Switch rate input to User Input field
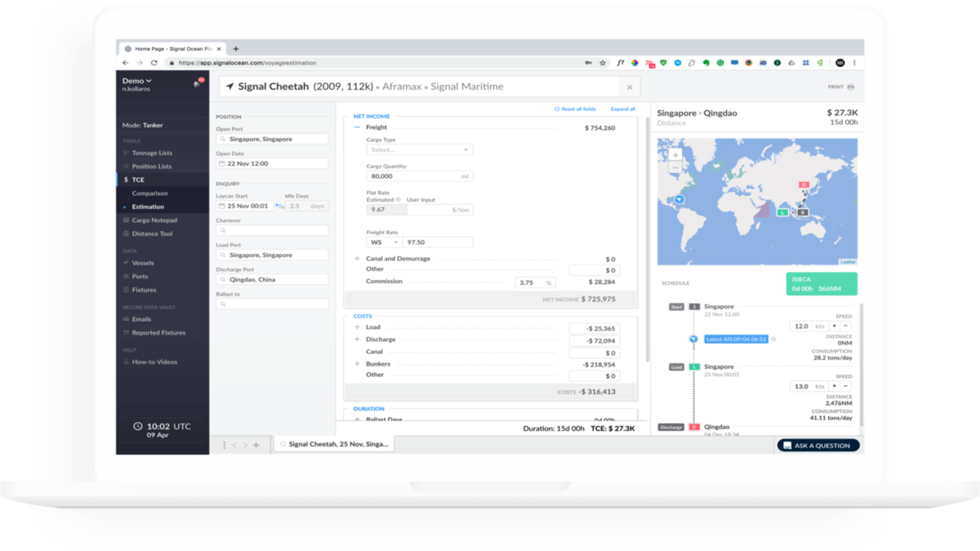The width and height of the screenshot is (980, 551). click(441, 210)
